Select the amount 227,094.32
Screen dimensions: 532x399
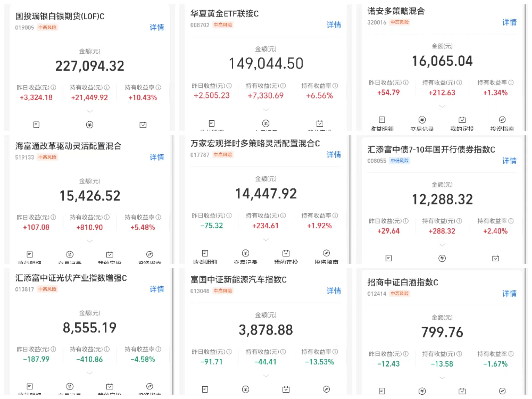pyautogui.click(x=90, y=66)
